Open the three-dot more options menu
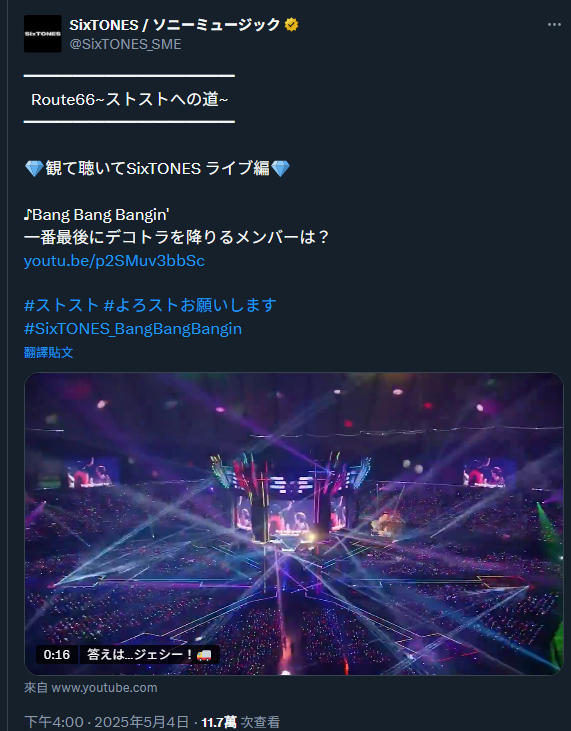Screen dimensions: 571x731 [x=554, y=24]
